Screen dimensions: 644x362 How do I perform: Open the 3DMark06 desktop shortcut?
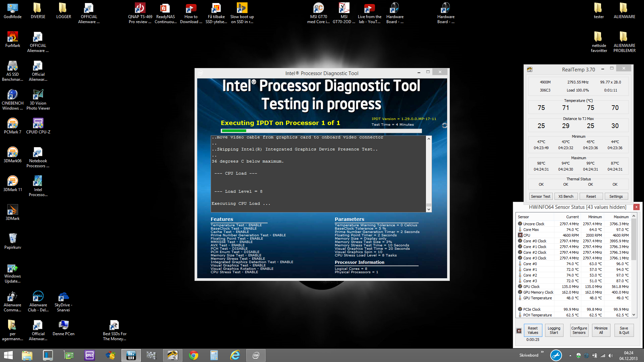point(12,155)
